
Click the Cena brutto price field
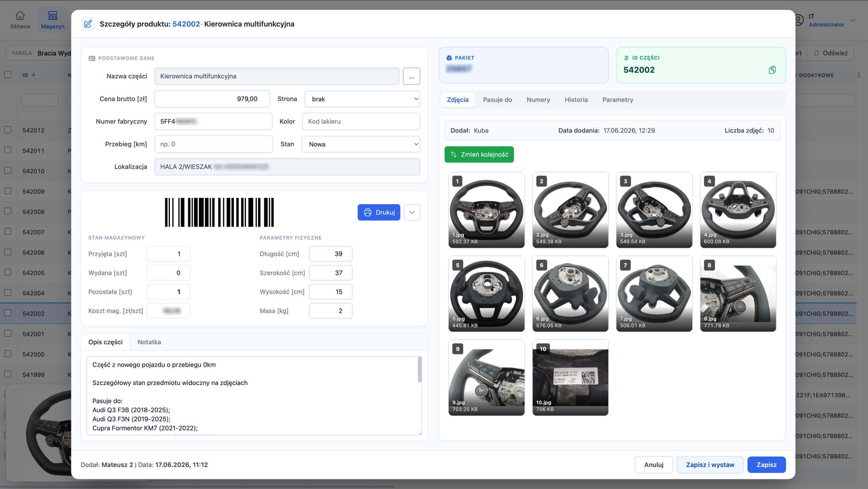[212, 99]
